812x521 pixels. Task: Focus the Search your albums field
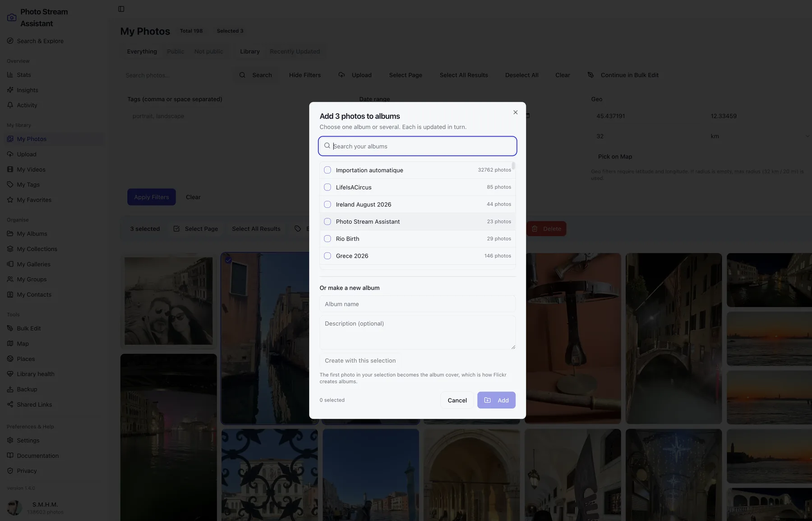(417, 146)
